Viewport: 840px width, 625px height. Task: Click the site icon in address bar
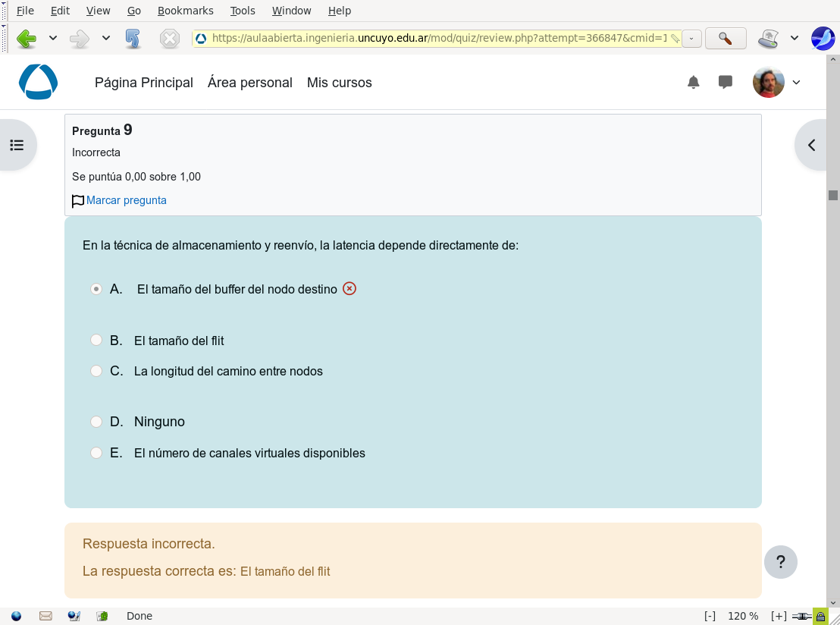(201, 39)
